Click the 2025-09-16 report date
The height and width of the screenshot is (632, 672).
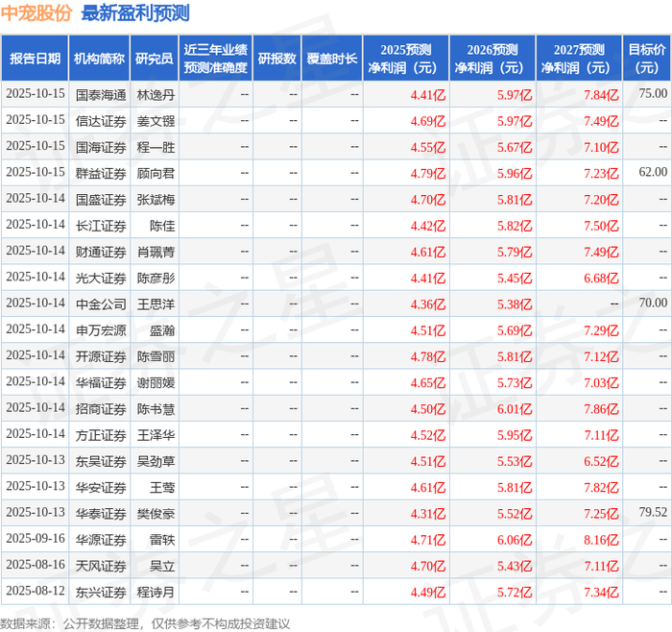pyautogui.click(x=36, y=539)
